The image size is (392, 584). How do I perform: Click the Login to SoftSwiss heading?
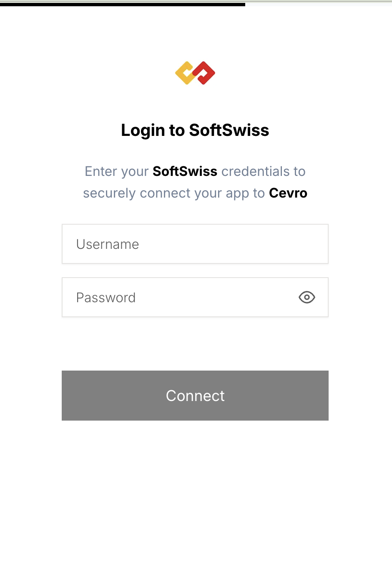(195, 130)
